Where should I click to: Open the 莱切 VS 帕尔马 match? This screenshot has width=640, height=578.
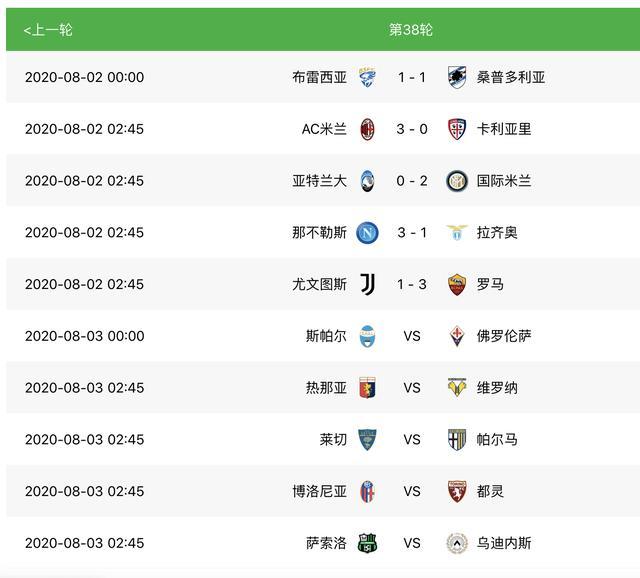[412, 440]
